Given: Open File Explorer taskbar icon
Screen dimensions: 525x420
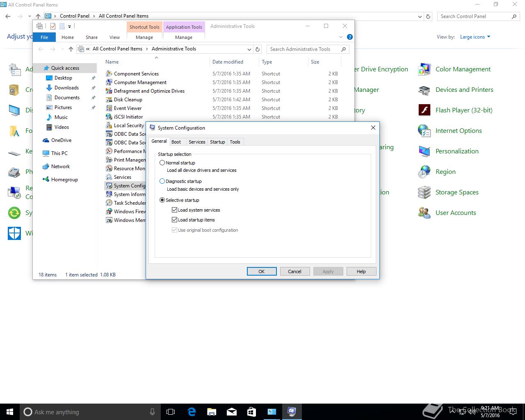Looking at the screenshot, I should (x=212, y=412).
